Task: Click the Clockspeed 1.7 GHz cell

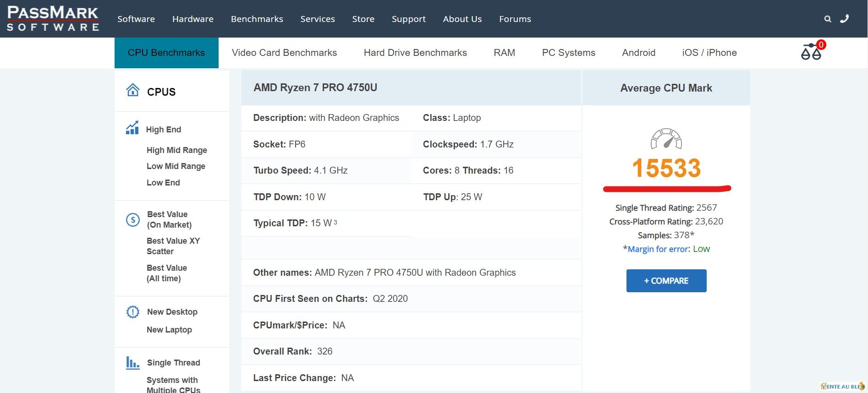Action: (496, 144)
